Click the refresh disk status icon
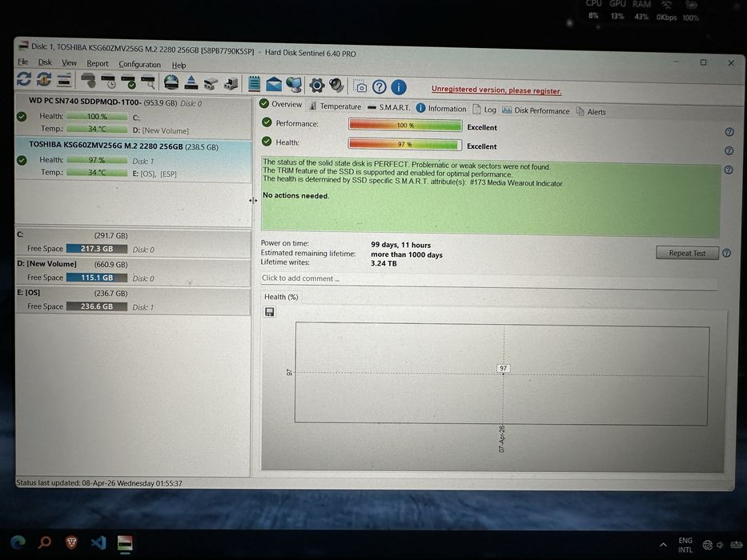The width and height of the screenshot is (747, 560). point(24,78)
